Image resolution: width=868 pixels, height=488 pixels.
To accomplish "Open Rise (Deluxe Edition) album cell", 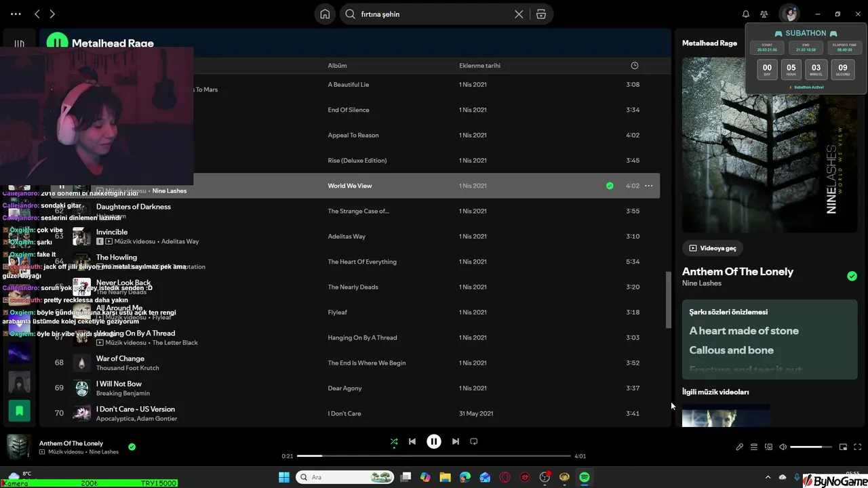I will click(x=357, y=161).
